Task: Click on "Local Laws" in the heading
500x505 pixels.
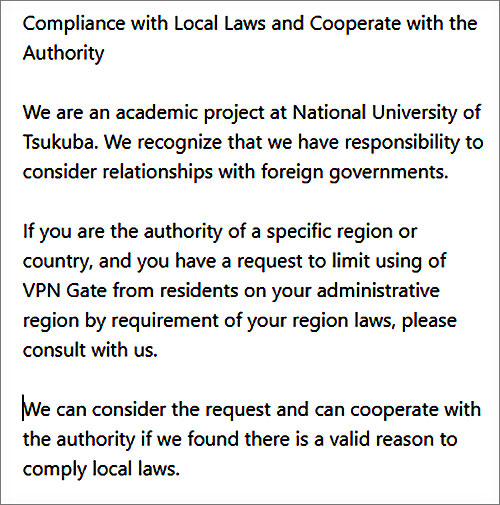Action: pos(220,24)
